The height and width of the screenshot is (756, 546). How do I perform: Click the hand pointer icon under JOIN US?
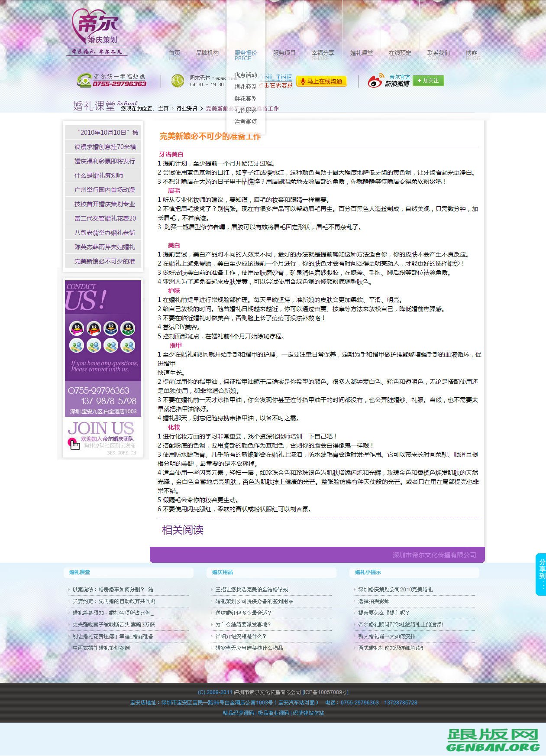[74, 444]
